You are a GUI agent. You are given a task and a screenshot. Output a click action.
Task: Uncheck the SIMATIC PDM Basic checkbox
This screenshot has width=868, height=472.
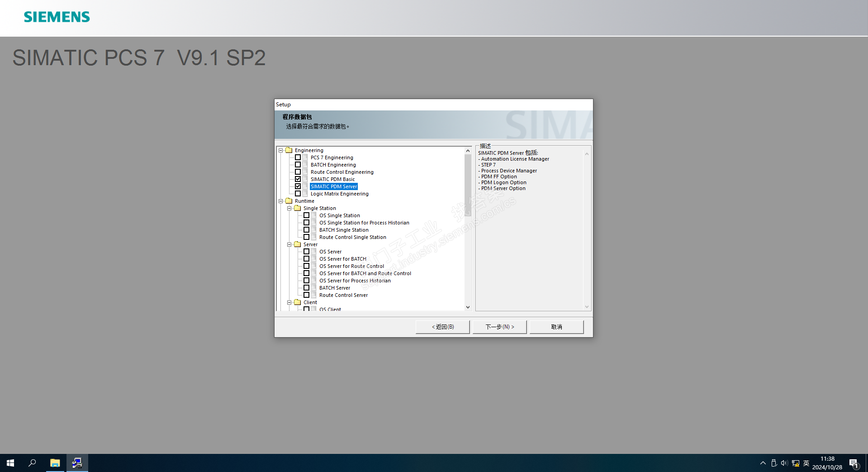(298, 179)
